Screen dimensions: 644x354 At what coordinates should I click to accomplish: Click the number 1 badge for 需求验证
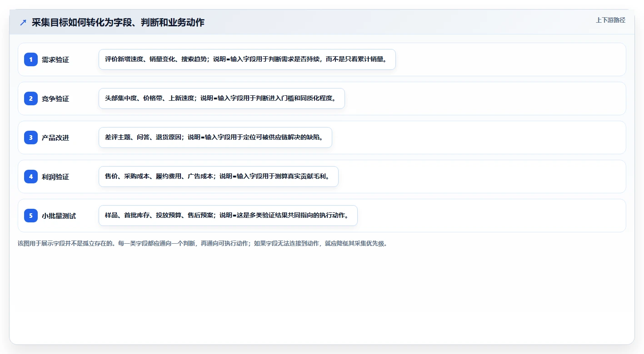31,59
